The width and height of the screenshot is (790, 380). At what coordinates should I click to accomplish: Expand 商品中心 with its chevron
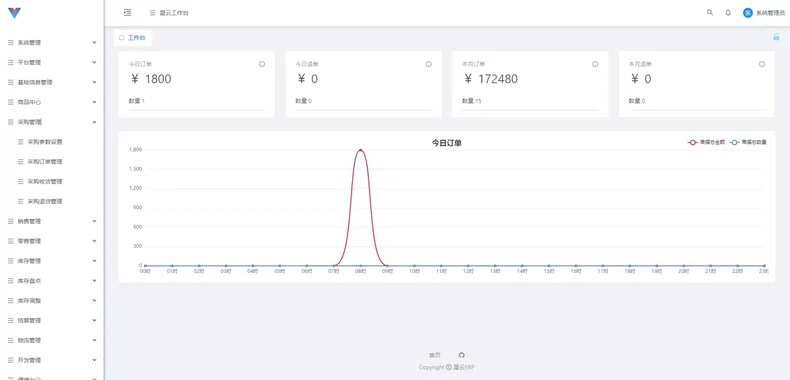point(94,102)
